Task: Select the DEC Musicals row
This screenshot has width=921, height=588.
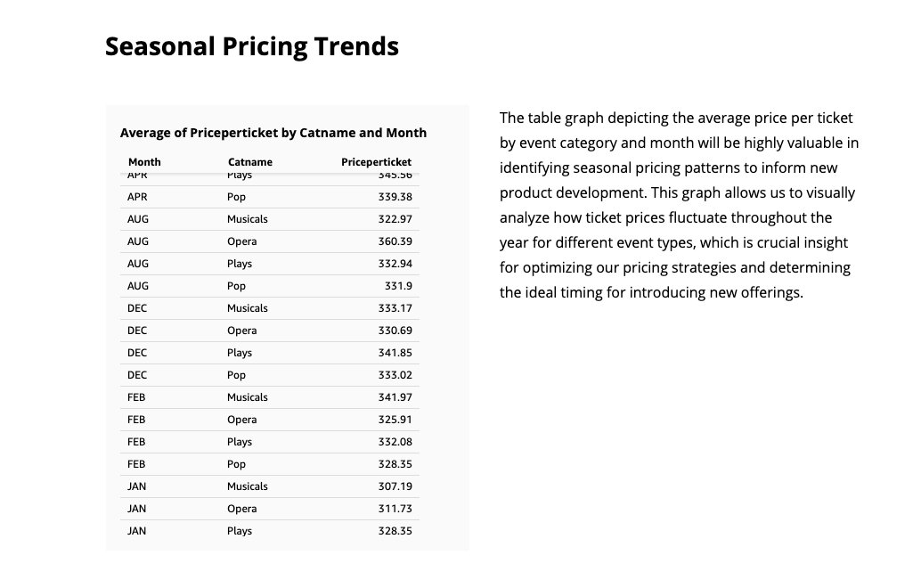Action: pyautogui.click(x=270, y=308)
